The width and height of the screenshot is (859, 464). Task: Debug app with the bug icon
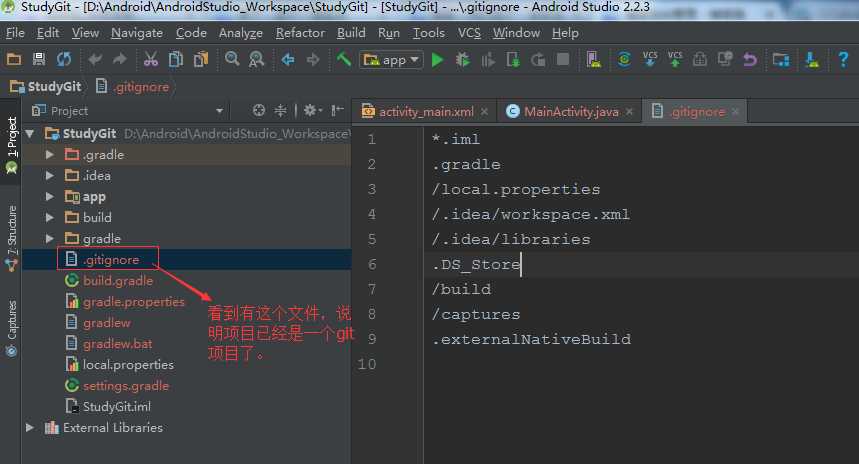[x=463, y=59]
